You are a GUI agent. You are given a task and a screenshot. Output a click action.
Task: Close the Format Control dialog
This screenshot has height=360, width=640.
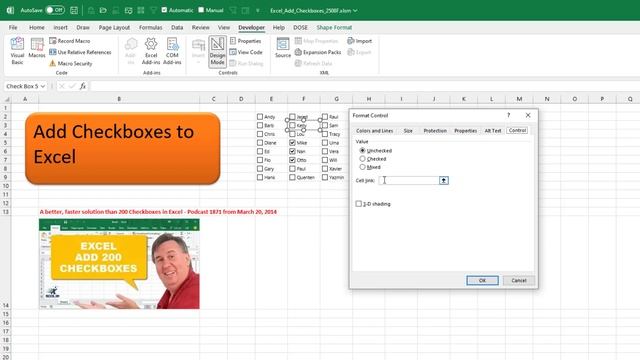(x=528, y=116)
